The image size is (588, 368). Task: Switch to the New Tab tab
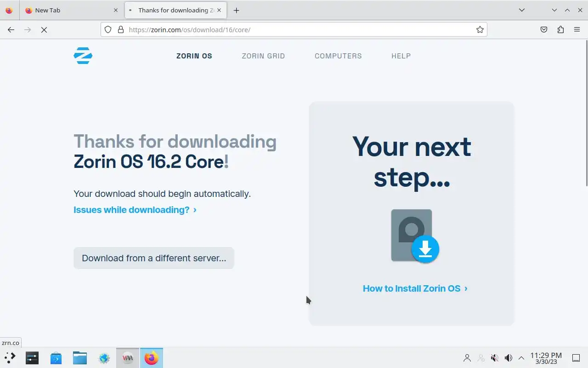[72, 10]
